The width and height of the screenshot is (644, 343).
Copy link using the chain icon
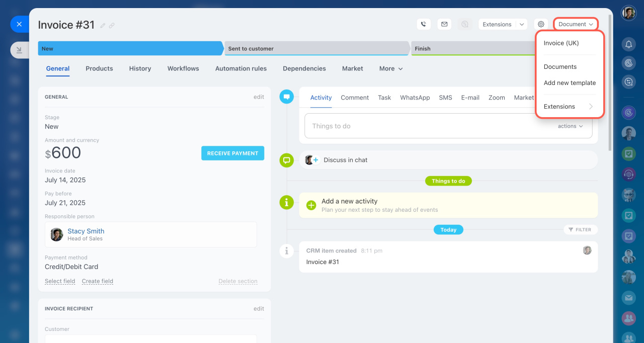[x=112, y=26]
